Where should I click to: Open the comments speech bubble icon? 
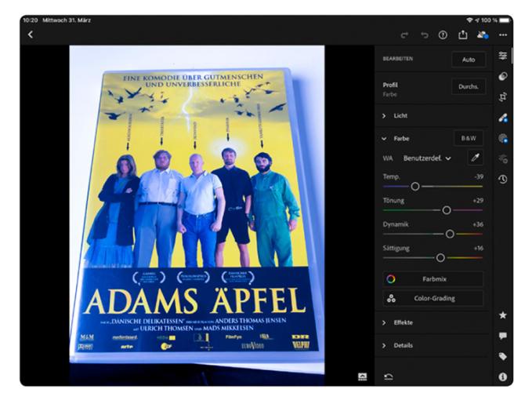point(503,336)
